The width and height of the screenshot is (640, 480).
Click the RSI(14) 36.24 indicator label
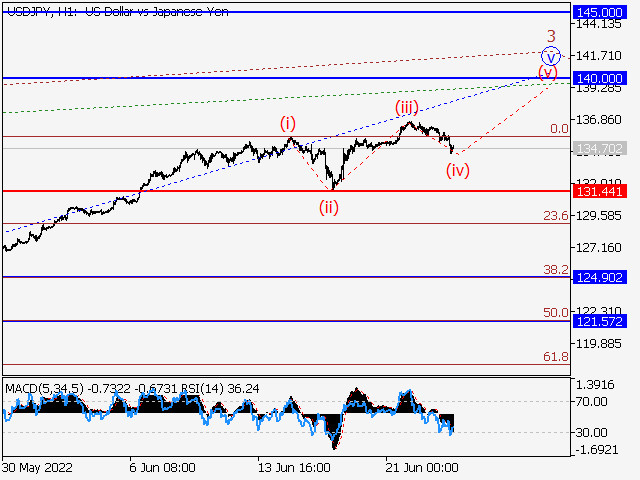click(x=220, y=389)
